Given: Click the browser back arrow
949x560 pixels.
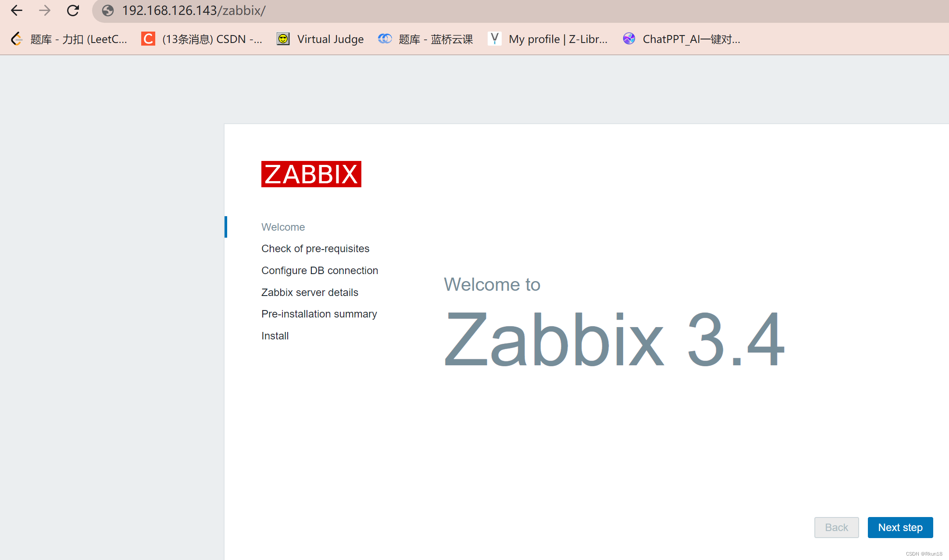Looking at the screenshot, I should [x=17, y=11].
